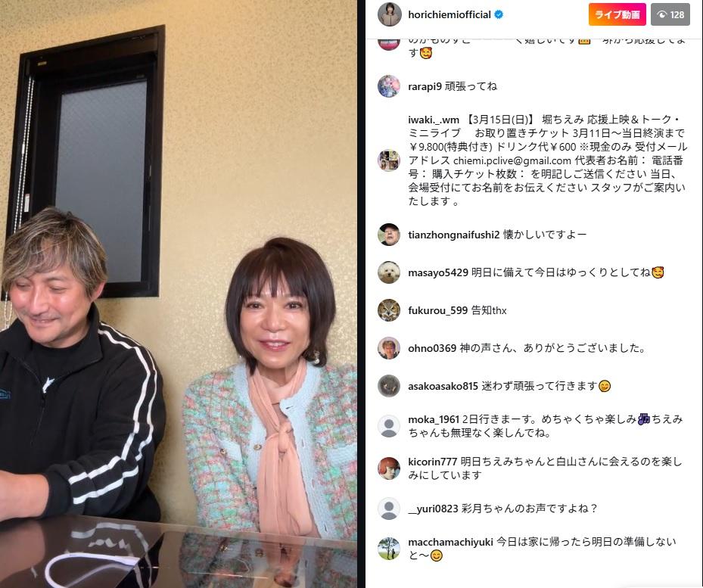
Task: Open kicorin777's avatar
Action: [389, 468]
